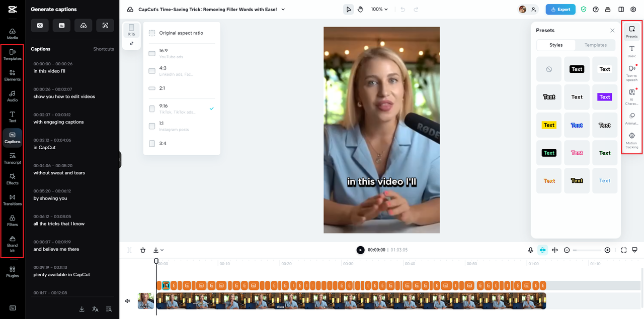Screen dimensions: 644x319
Task: Open the Transitions panel
Action: point(13,199)
